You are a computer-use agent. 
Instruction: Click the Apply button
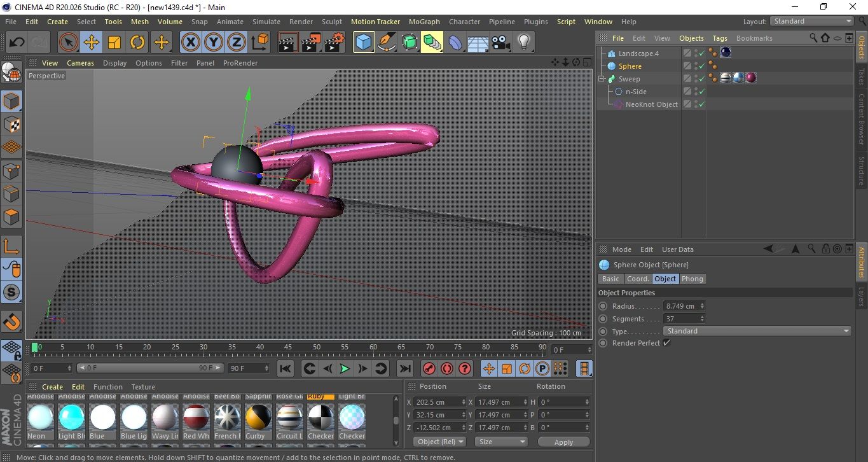(563, 442)
